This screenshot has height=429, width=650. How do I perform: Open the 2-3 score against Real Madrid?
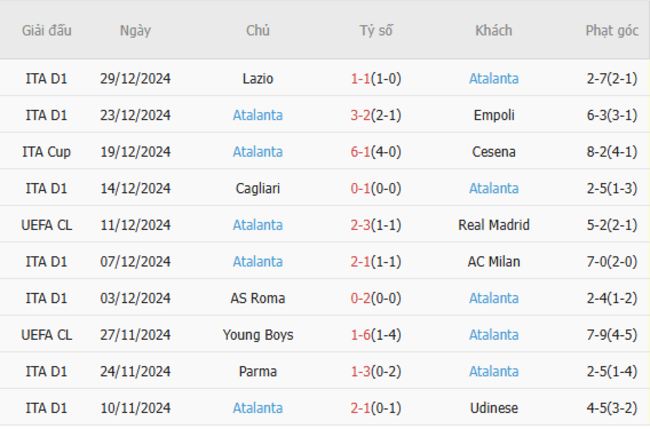pyautogui.click(x=360, y=225)
